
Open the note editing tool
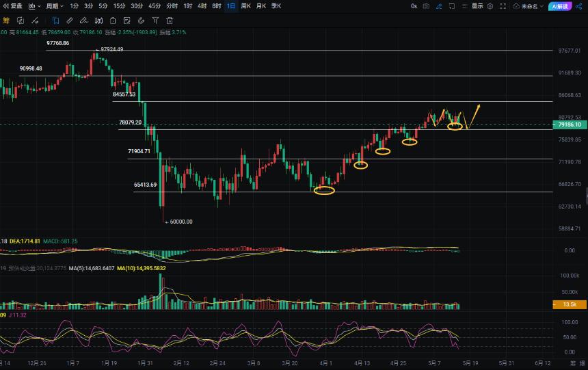point(126,21)
